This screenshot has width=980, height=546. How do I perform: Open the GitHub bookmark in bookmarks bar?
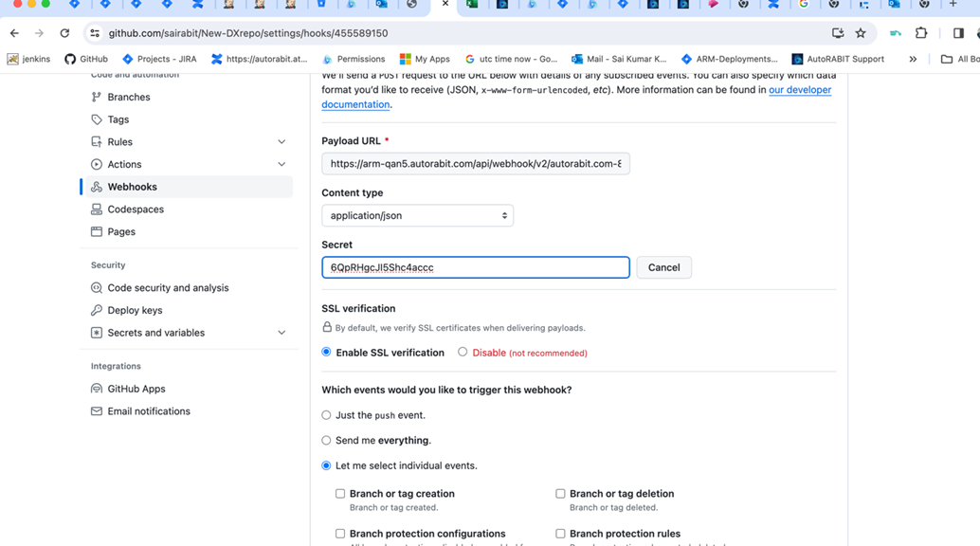pos(85,59)
